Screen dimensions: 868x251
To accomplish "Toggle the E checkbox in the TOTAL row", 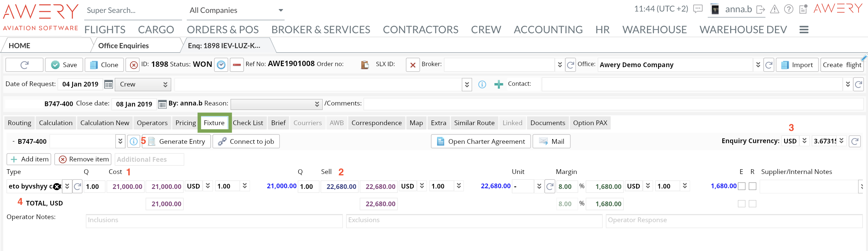I will tap(742, 204).
